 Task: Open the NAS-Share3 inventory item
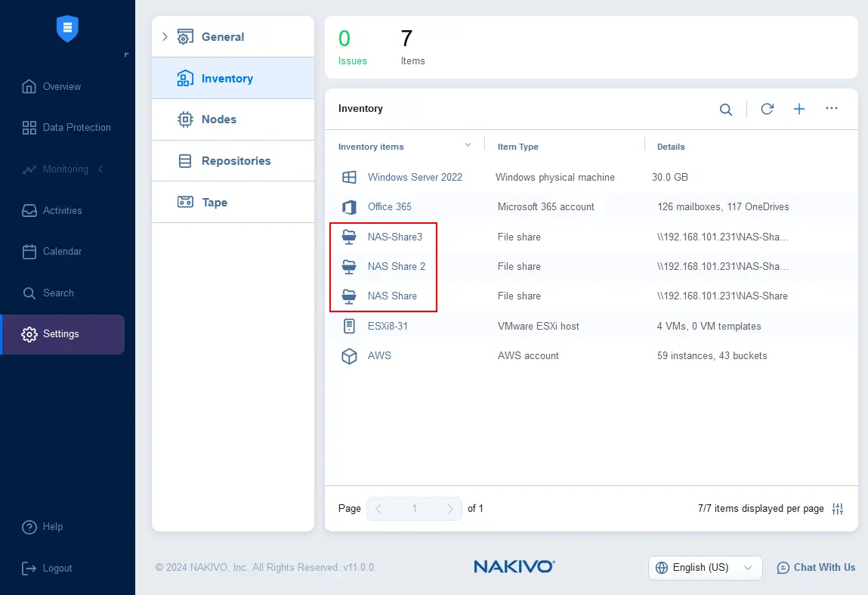(394, 237)
